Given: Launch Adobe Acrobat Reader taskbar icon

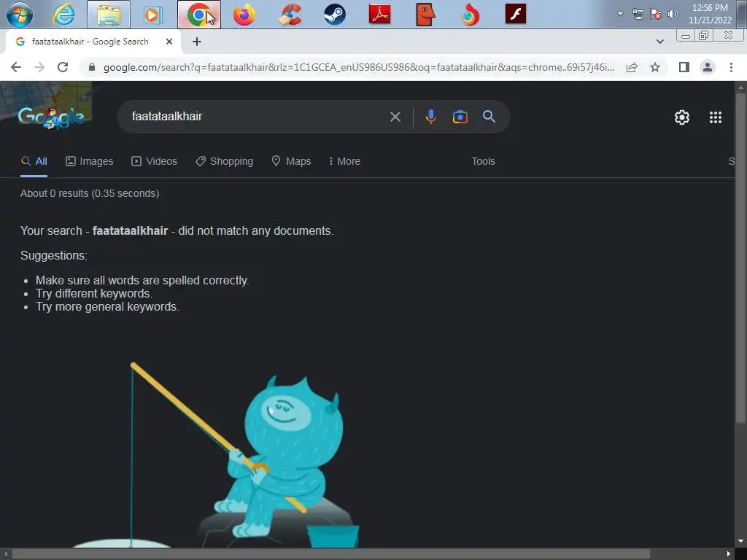Looking at the screenshot, I should (379, 15).
